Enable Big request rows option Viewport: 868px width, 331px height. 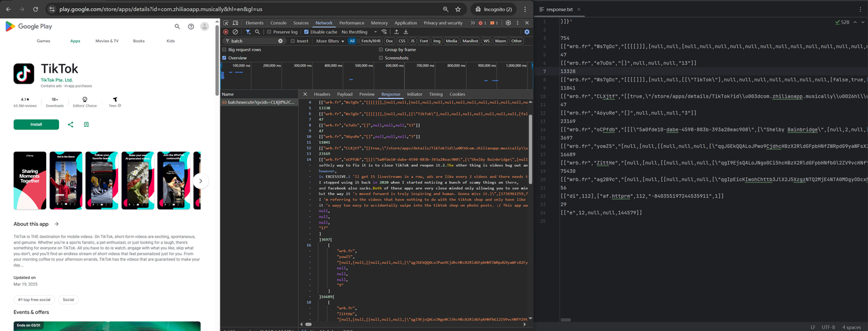click(224, 50)
